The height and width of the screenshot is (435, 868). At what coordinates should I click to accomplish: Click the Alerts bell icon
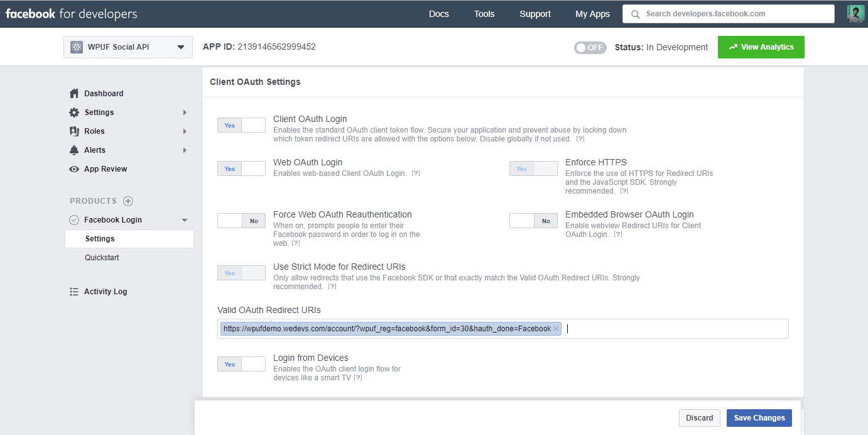point(74,150)
